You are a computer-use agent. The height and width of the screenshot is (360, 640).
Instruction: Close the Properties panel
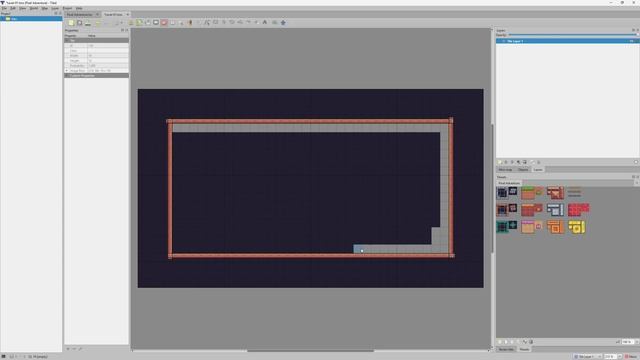(127, 30)
